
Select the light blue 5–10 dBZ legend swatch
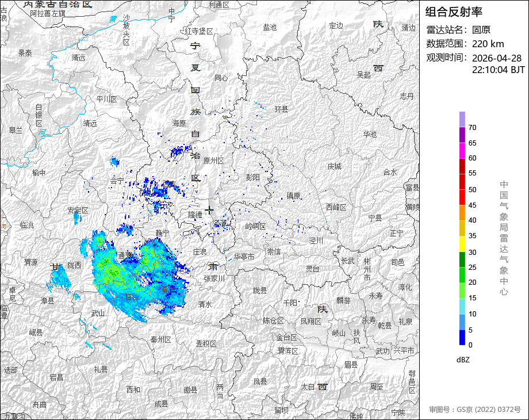coord(462,322)
